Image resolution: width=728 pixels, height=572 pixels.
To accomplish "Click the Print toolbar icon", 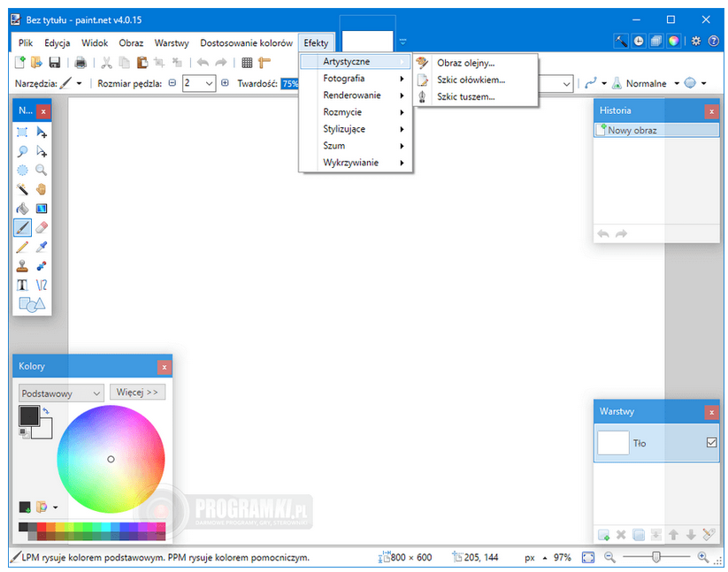I will 80,62.
